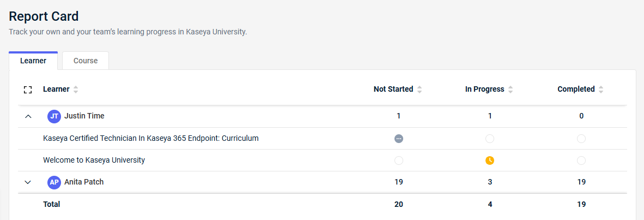Viewport: 644px width, 220px height.
Task: Click empty Not Started circle for Welcome to Kaseya University
Action: point(398,160)
